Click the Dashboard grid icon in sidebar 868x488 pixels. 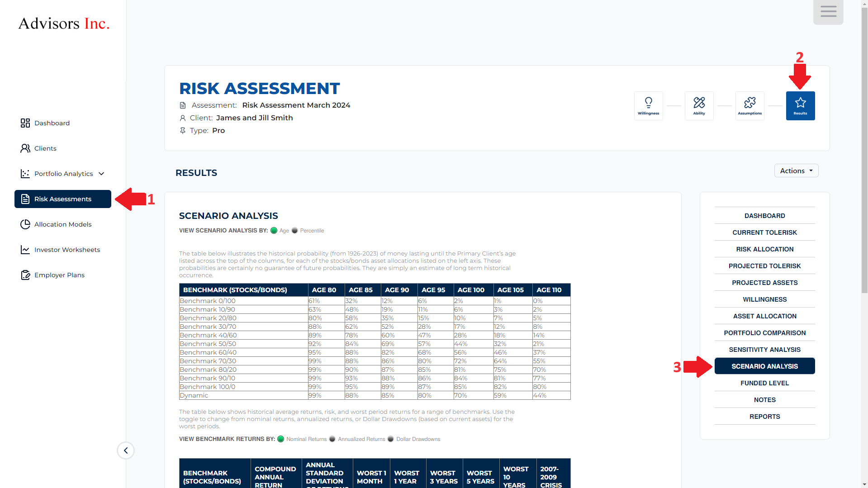pos(25,123)
